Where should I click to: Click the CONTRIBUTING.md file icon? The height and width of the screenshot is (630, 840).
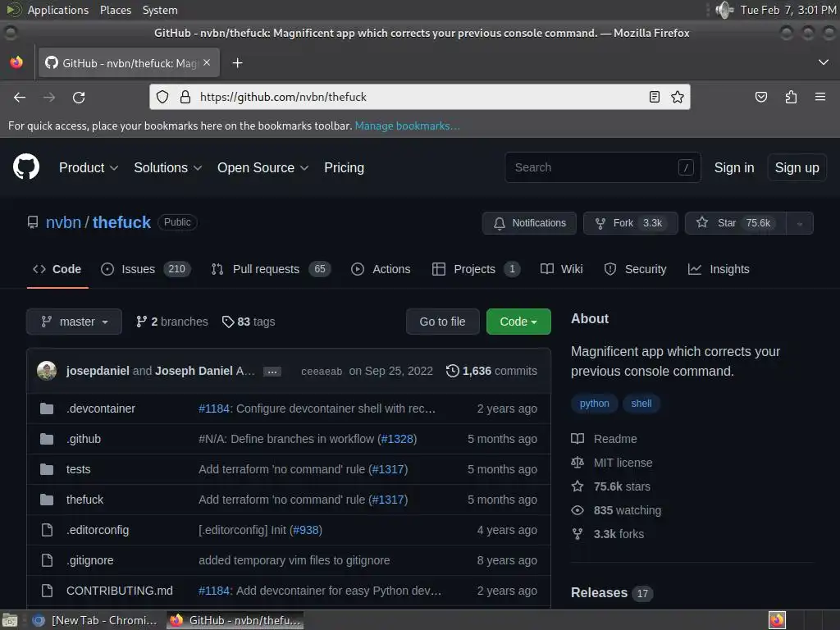(47, 591)
